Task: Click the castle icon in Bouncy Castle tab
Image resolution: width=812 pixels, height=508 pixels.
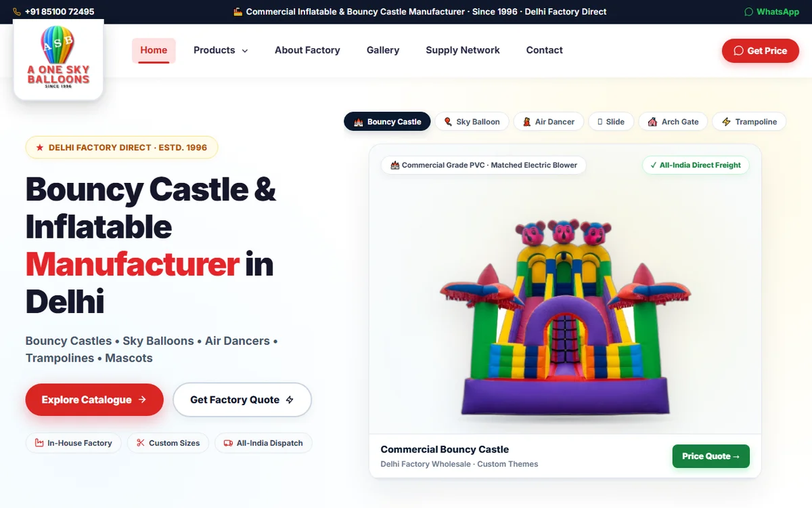Action: coord(359,122)
